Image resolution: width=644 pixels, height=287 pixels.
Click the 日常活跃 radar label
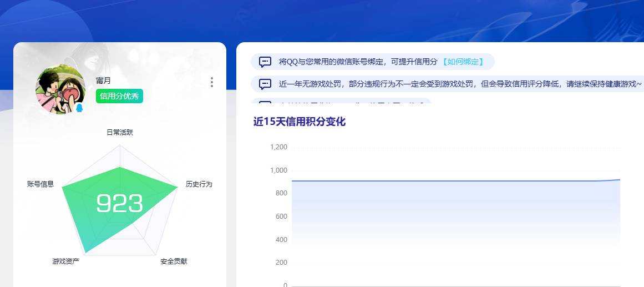120,133
